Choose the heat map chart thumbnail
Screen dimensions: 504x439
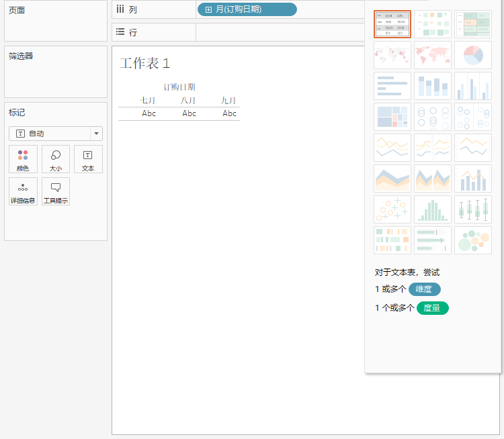pos(433,24)
